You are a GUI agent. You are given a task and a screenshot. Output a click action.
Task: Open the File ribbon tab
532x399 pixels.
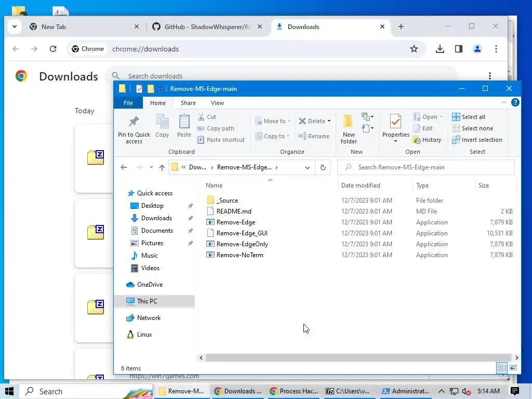[x=128, y=103]
